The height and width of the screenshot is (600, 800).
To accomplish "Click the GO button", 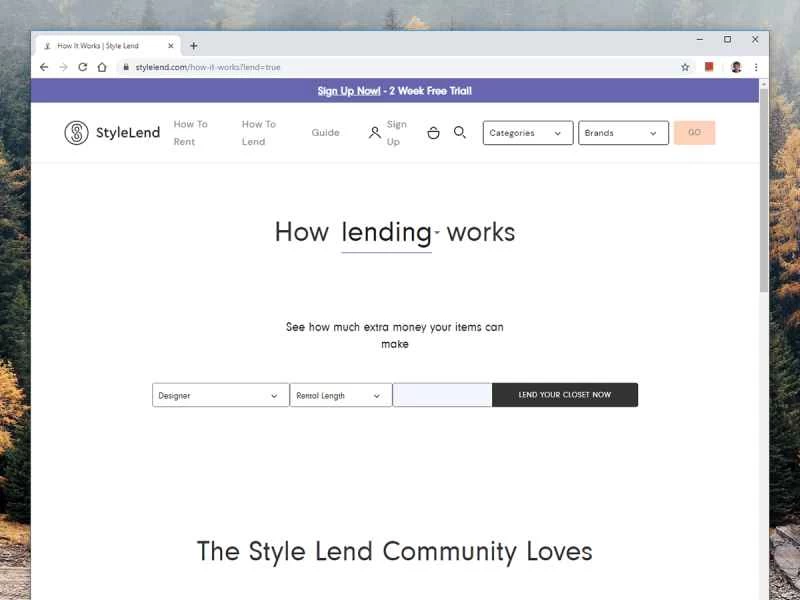I will click(x=694, y=132).
